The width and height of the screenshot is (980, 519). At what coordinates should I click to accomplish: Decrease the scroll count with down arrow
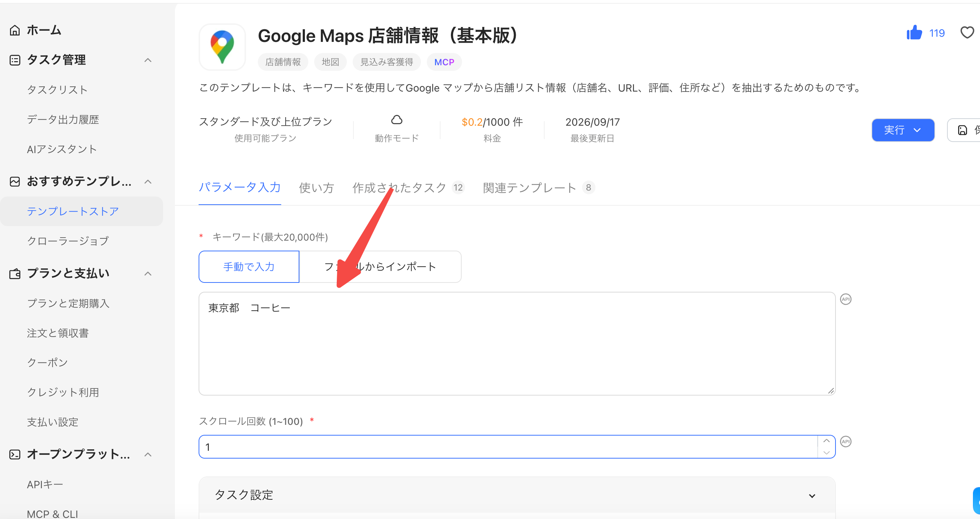pos(826,452)
